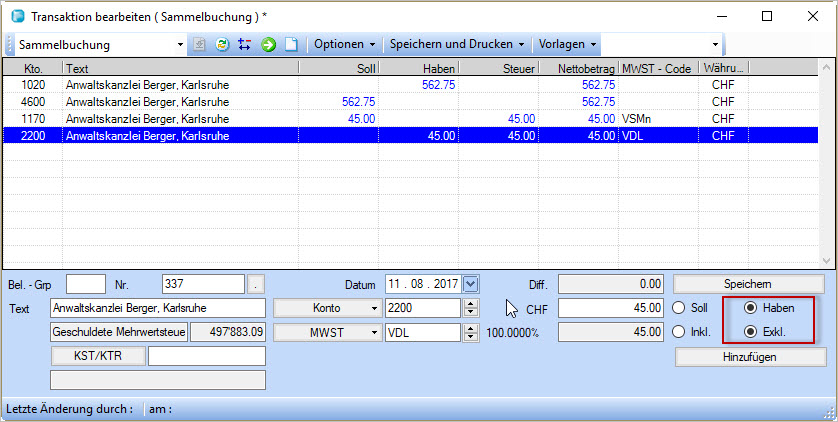Click the refresh icon in toolbar

pos(222,45)
